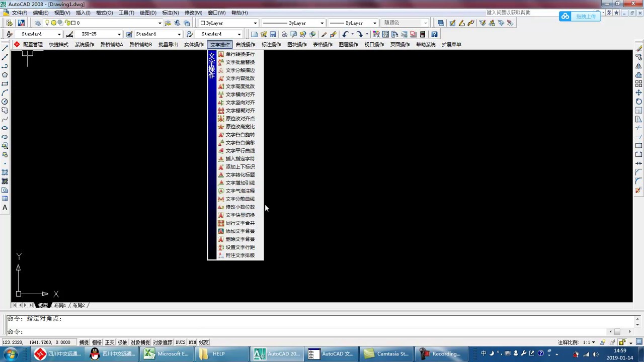The width and height of the screenshot is (644, 362).
Task: Open the 修改(M) menu
Action: (x=193, y=13)
